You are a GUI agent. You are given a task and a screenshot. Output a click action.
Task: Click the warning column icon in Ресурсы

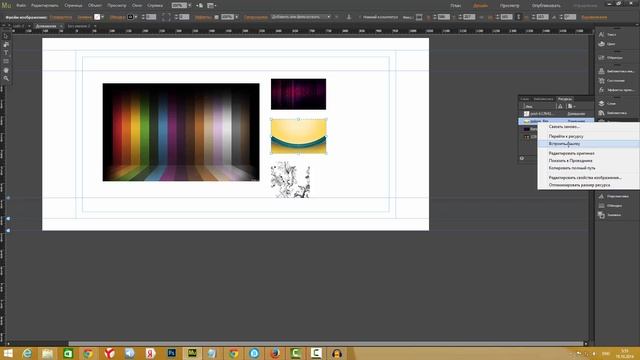(560, 106)
